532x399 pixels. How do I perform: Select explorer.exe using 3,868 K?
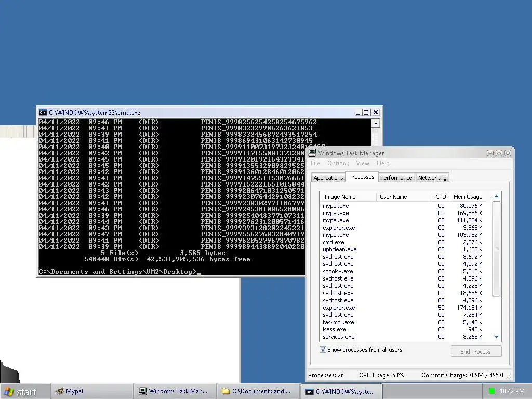(403, 228)
